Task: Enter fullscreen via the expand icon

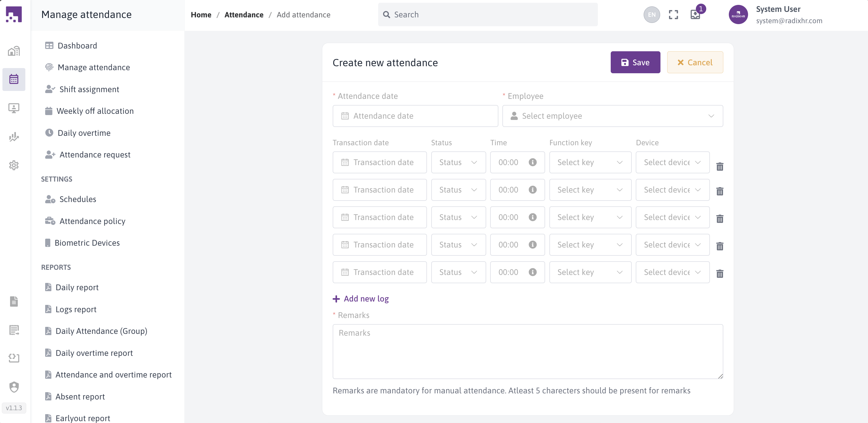Action: point(673,14)
